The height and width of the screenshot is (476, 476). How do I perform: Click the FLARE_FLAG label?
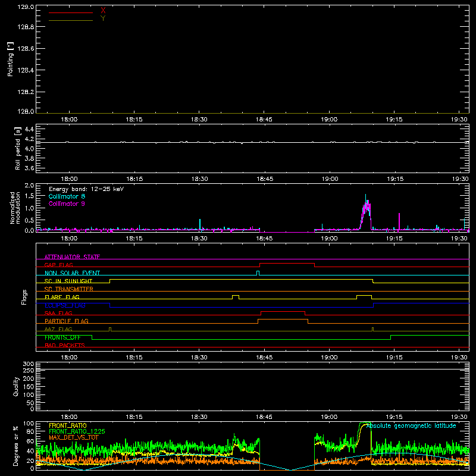tap(62, 297)
